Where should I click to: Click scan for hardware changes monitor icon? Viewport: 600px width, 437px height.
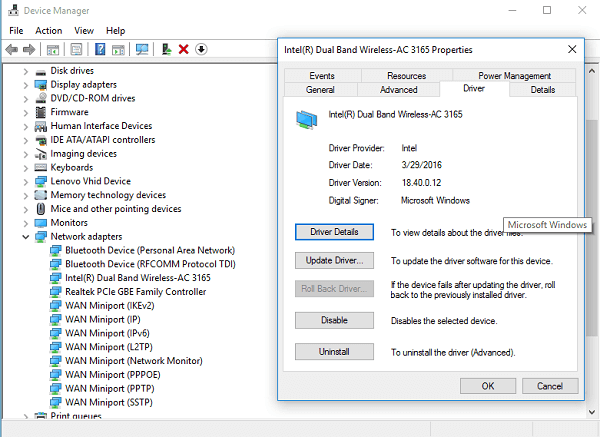pos(142,49)
